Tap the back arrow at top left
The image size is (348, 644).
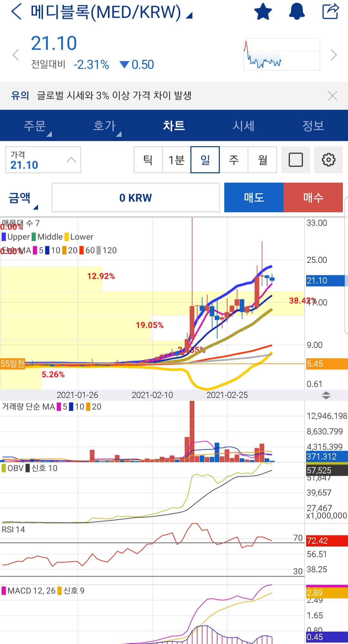16,12
